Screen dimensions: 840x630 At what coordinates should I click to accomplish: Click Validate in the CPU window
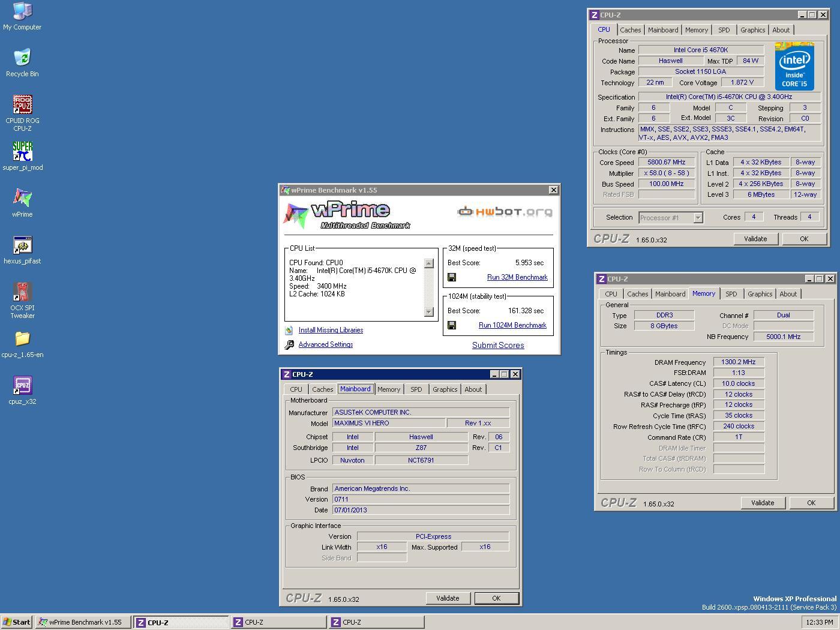click(x=755, y=239)
